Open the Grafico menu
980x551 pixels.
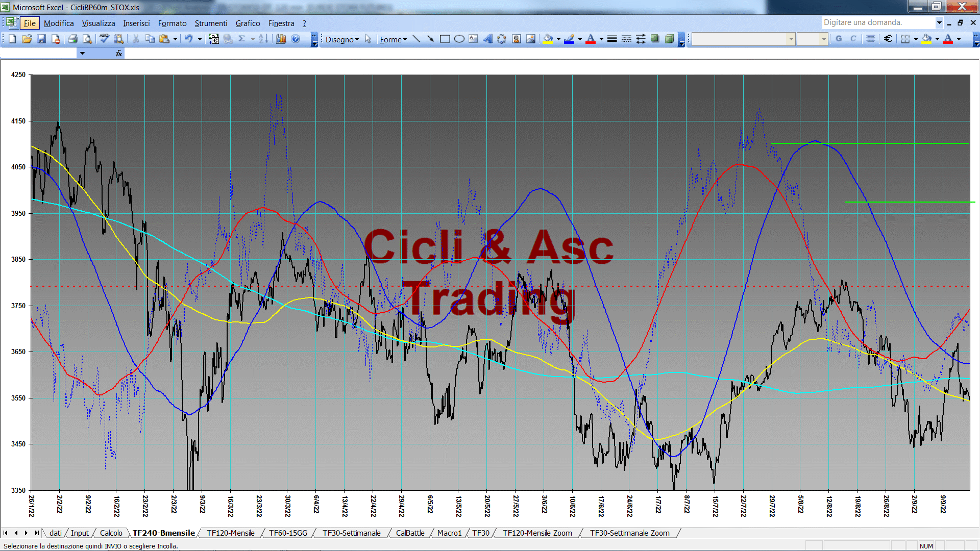coord(248,23)
